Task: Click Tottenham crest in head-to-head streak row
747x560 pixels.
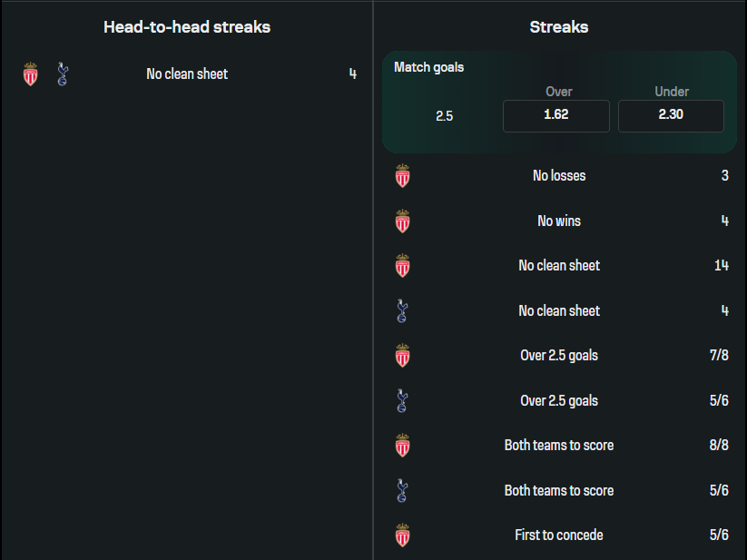Action: [62, 74]
